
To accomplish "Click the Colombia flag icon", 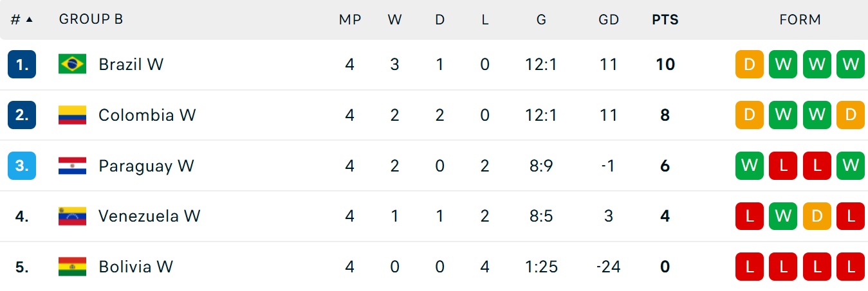I will coord(72,115).
